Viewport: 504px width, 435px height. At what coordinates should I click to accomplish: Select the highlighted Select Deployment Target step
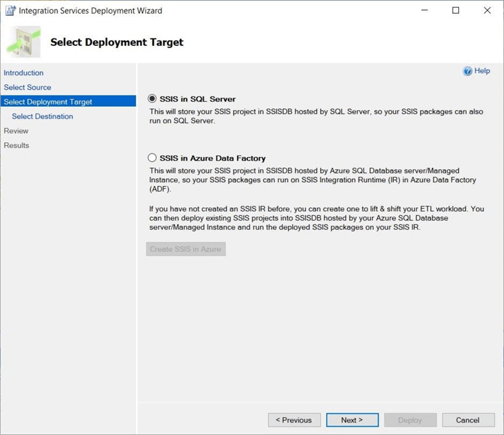pos(48,102)
